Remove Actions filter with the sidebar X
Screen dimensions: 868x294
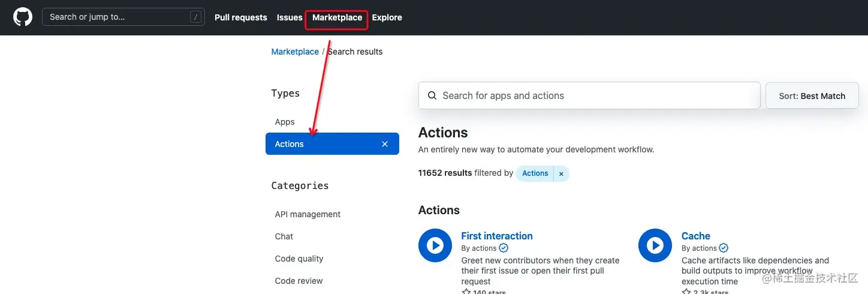pyautogui.click(x=385, y=144)
